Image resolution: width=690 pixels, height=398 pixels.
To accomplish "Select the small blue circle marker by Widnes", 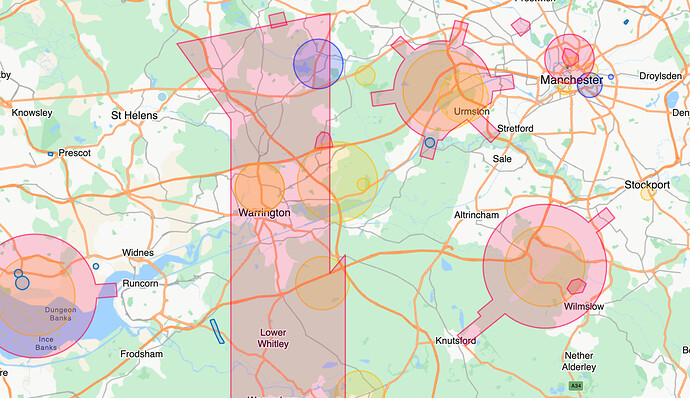I will pos(96,266).
